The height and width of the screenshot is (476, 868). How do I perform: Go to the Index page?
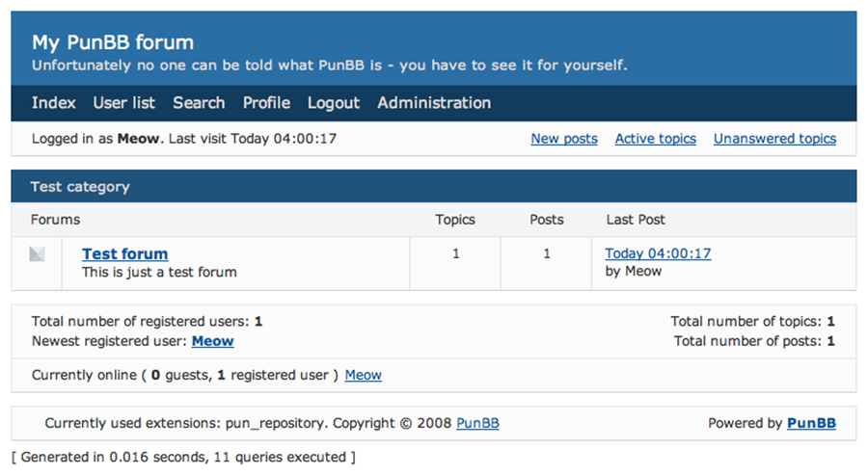click(x=53, y=103)
